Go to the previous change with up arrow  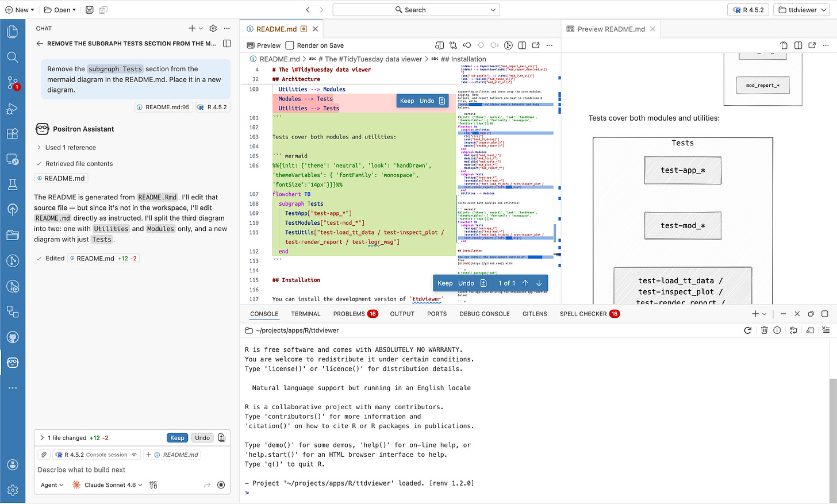pos(525,283)
